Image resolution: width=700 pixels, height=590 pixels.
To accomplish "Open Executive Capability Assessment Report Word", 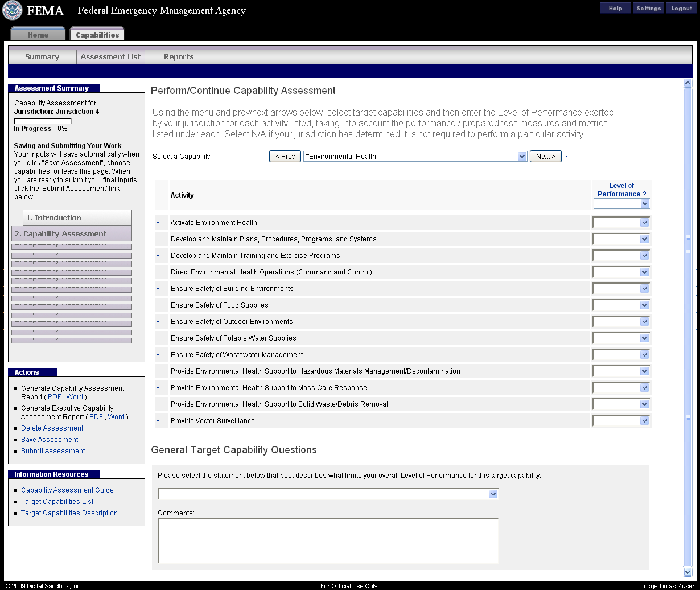I will tap(116, 417).
